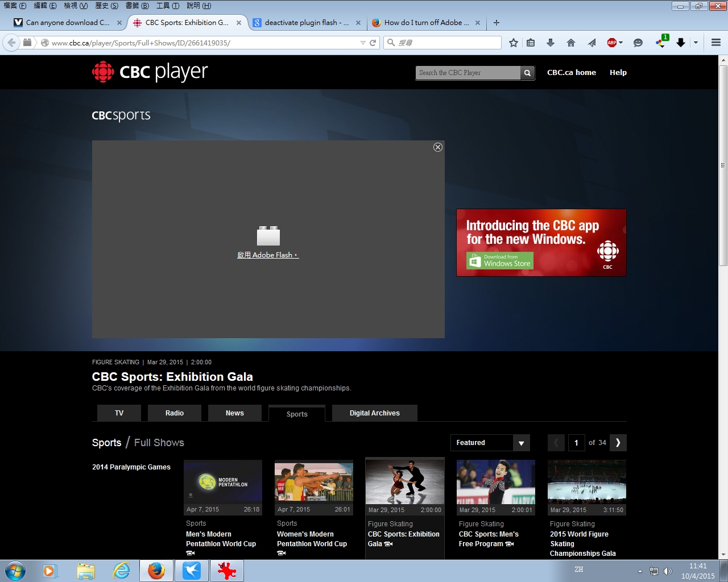
Task: Open the Windows Start menu
Action: (x=15, y=571)
